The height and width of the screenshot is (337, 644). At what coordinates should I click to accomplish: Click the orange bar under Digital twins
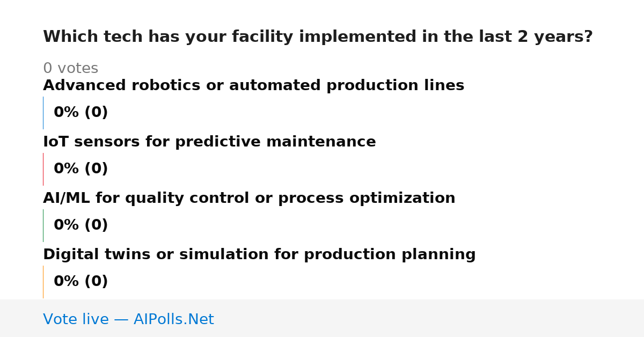click(x=43, y=282)
